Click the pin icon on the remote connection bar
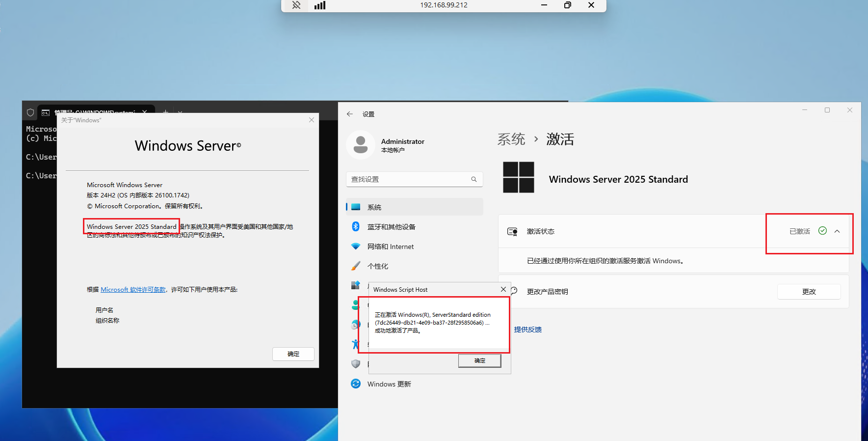The image size is (868, 441). click(x=296, y=5)
